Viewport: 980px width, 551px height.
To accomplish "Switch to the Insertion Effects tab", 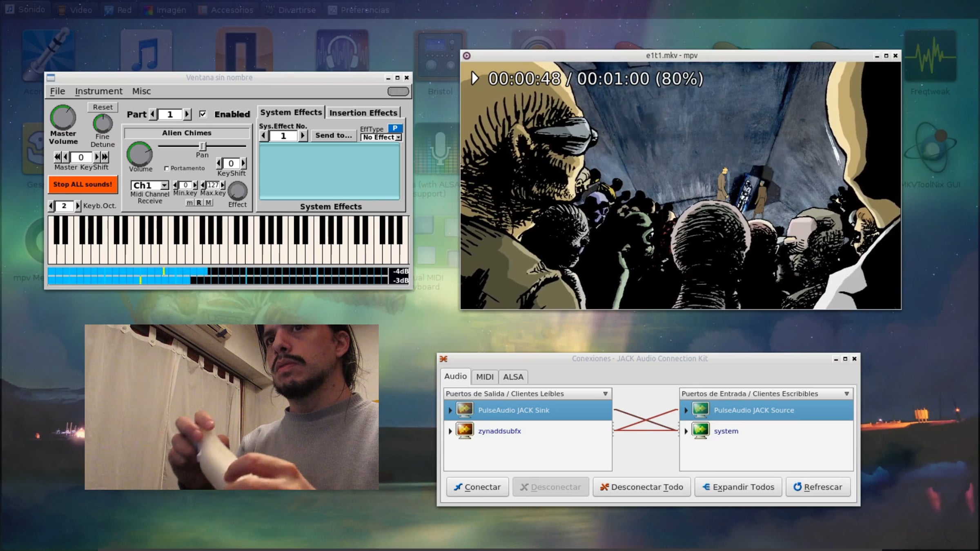I will [x=363, y=113].
